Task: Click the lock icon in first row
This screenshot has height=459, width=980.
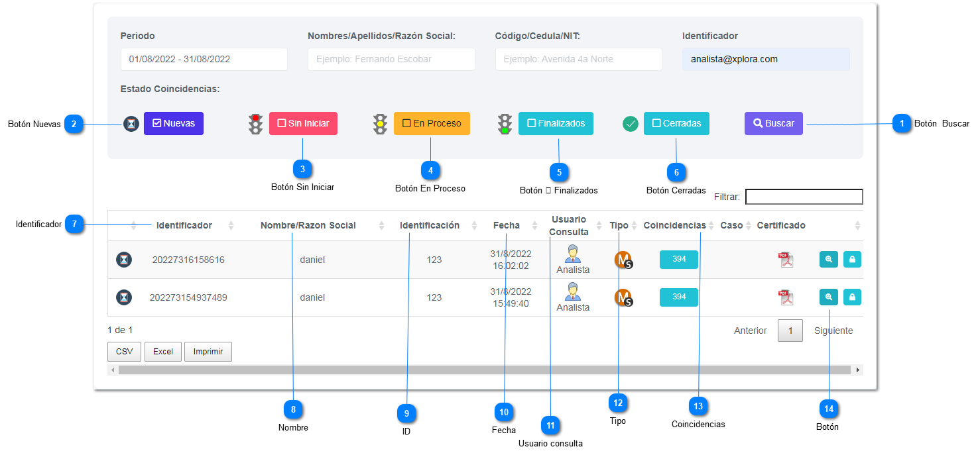Action: click(852, 260)
